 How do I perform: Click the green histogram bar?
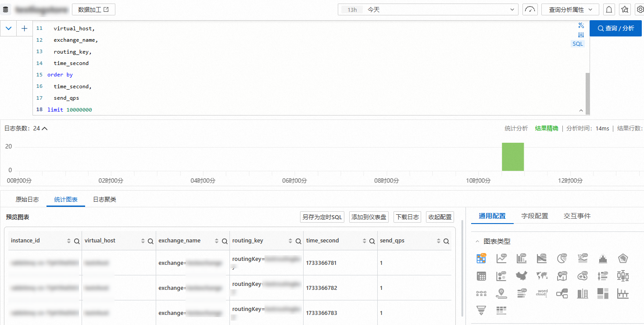(513, 157)
